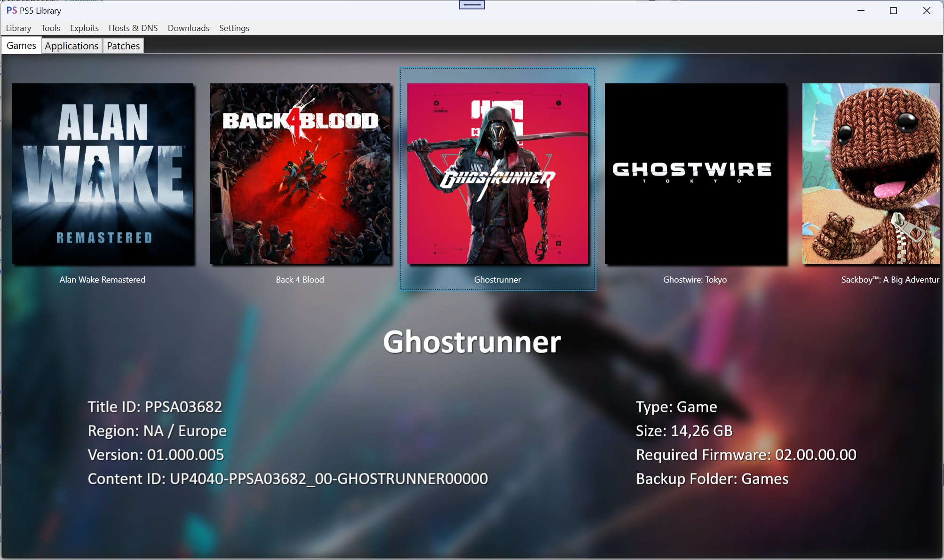Click the Ghostrunner cover art
This screenshot has height=560, width=944.
point(498,174)
